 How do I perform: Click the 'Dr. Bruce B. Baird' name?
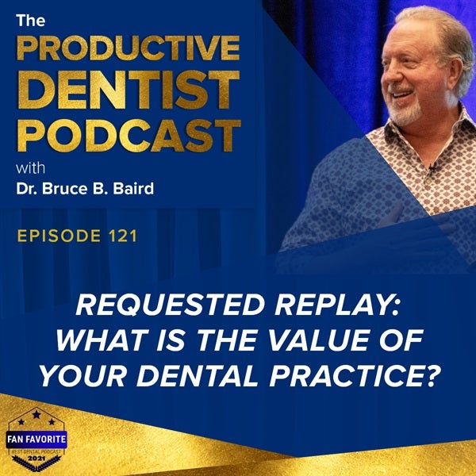[85, 189]
